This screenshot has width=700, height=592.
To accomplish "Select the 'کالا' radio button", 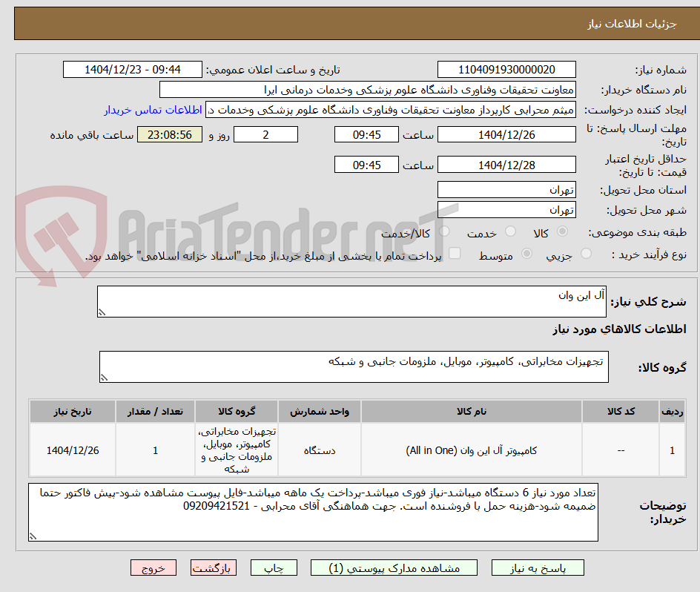I will (563, 231).
